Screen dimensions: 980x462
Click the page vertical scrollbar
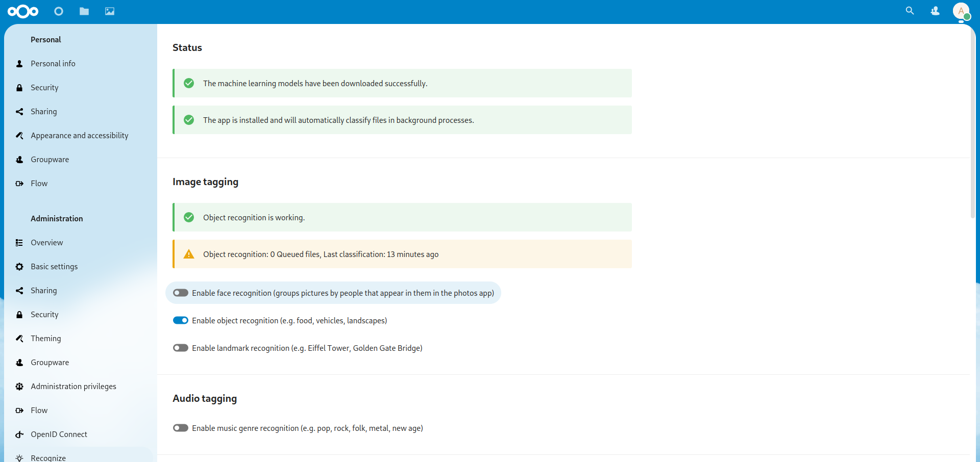973,122
